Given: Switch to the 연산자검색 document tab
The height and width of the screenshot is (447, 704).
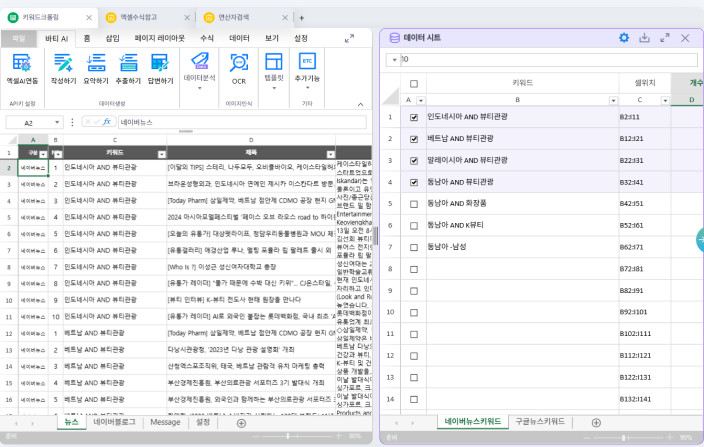Looking at the screenshot, I should [233, 18].
